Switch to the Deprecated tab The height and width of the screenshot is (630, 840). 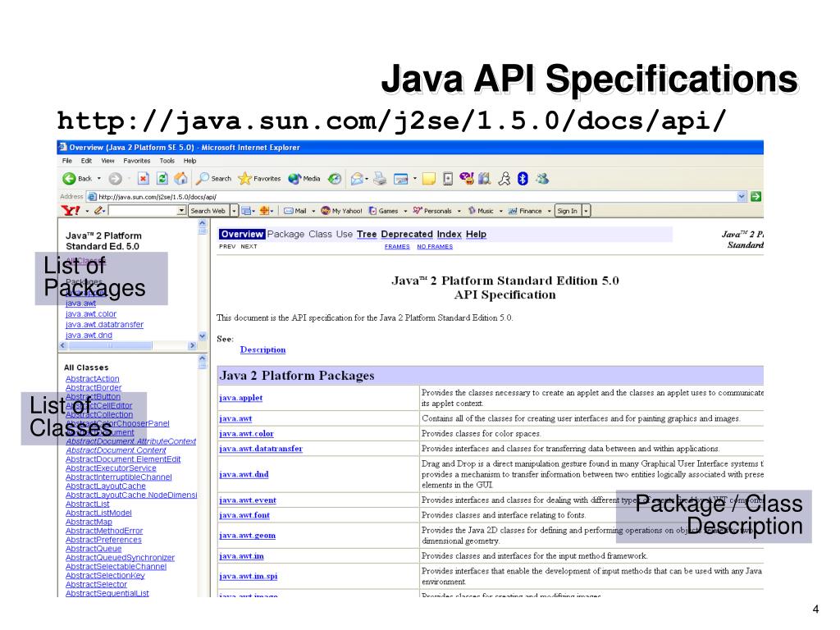pyautogui.click(x=407, y=234)
